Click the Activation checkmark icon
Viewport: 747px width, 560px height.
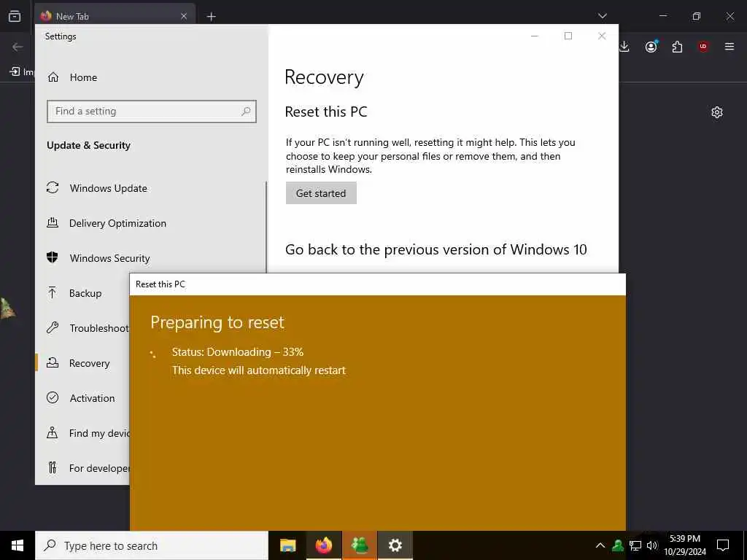(x=53, y=397)
